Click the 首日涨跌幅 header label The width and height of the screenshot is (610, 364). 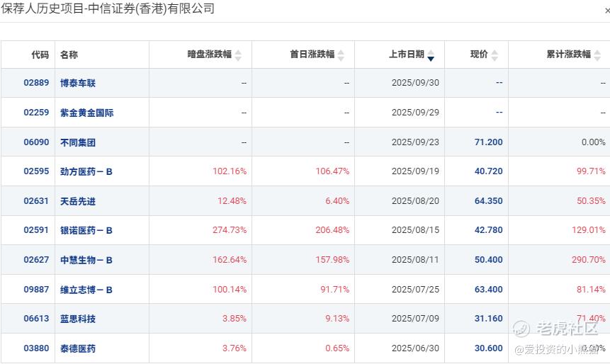pos(312,55)
